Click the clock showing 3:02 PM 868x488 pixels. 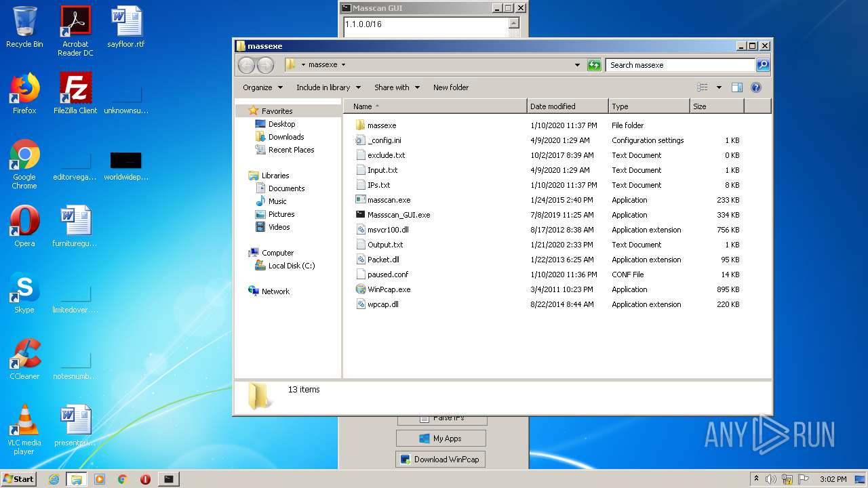[x=833, y=479]
